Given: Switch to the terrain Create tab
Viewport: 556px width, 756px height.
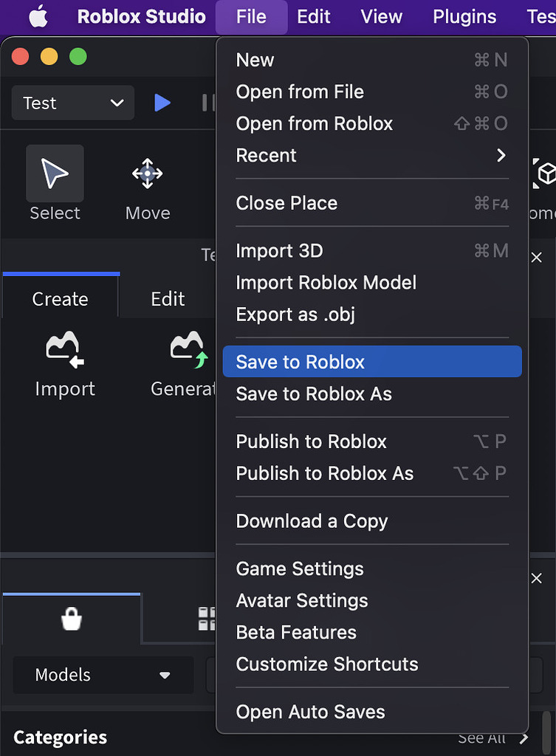Looking at the screenshot, I should click(60, 299).
